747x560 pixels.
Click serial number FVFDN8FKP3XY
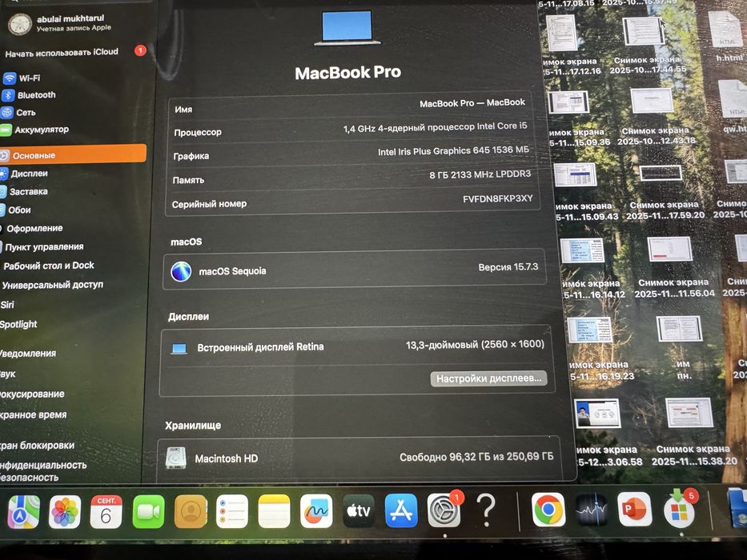[498, 198]
